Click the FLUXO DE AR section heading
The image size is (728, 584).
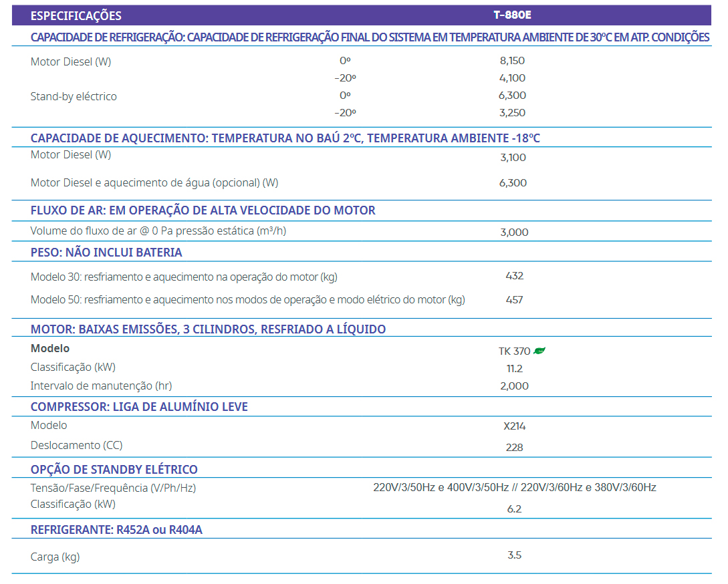pos(203,210)
